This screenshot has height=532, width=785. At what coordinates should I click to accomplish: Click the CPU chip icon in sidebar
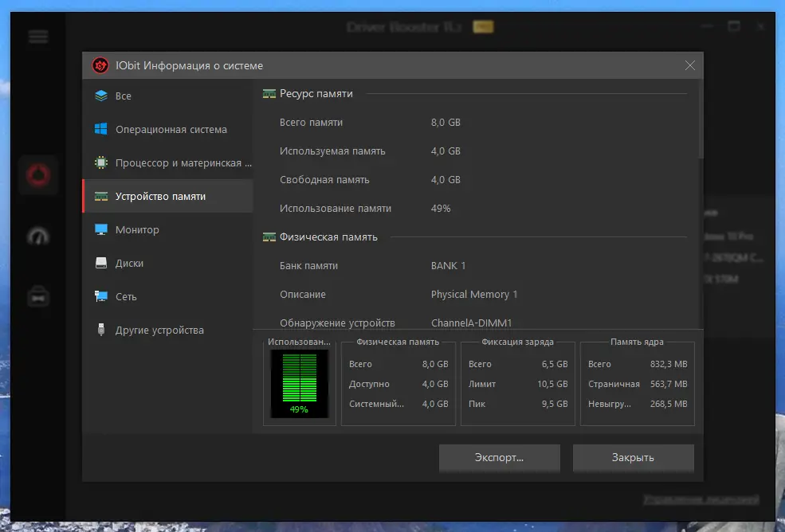pyautogui.click(x=101, y=162)
